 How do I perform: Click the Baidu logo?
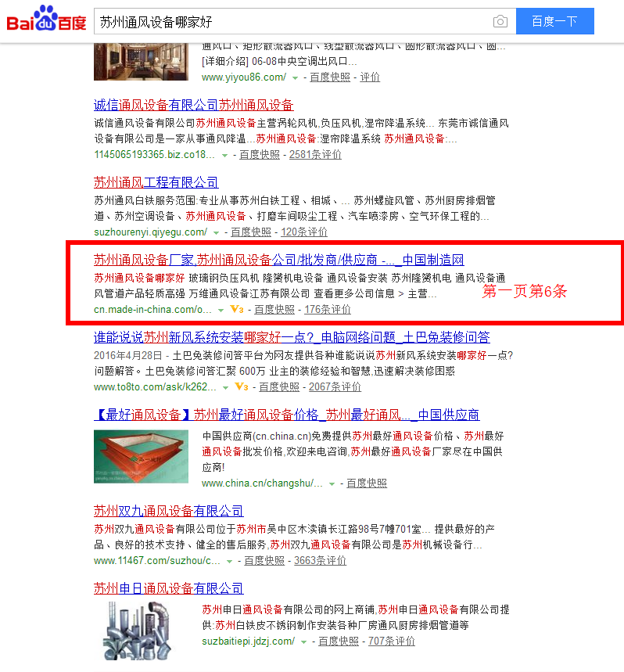[46, 19]
